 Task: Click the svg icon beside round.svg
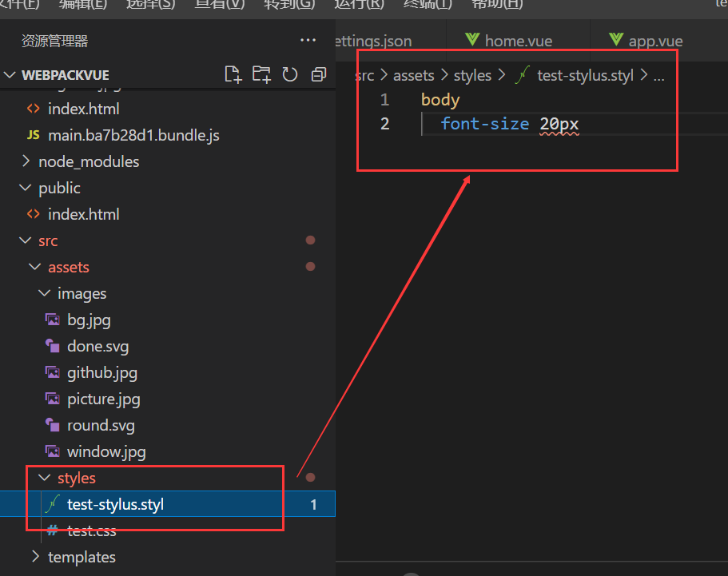click(x=53, y=425)
